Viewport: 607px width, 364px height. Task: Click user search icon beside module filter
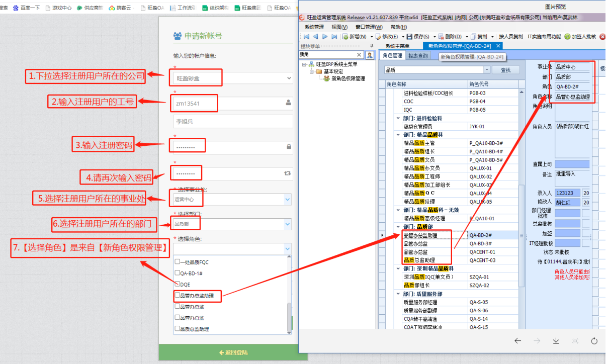coord(370,55)
